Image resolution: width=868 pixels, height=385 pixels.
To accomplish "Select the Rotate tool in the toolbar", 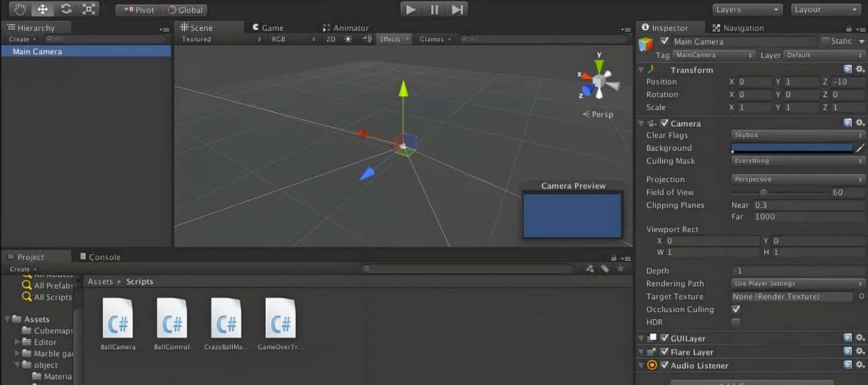I will pyautogui.click(x=66, y=9).
